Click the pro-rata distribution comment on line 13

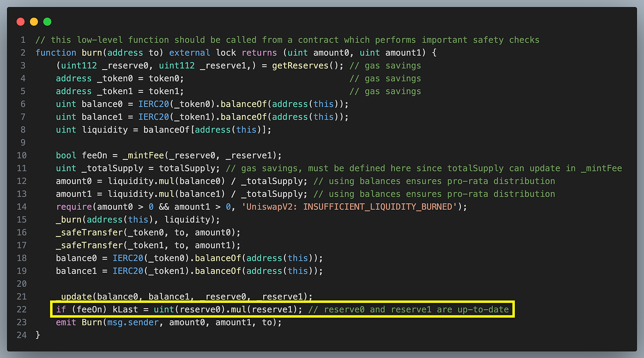(434, 194)
